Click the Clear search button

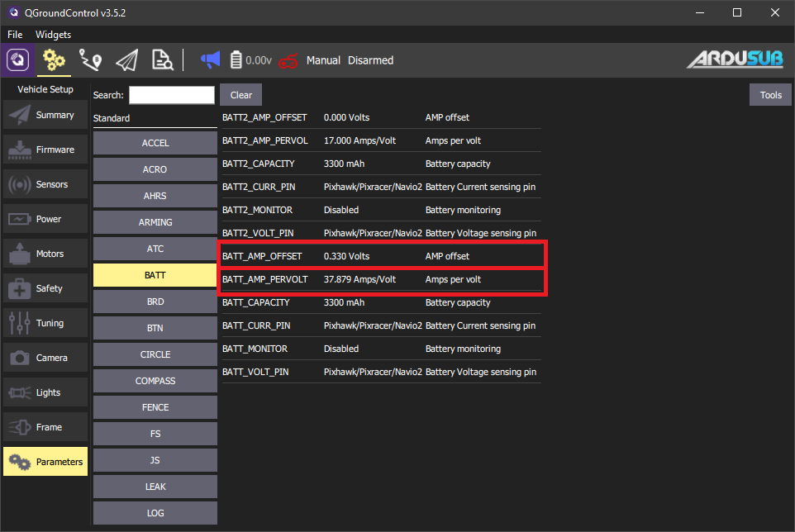tap(240, 95)
